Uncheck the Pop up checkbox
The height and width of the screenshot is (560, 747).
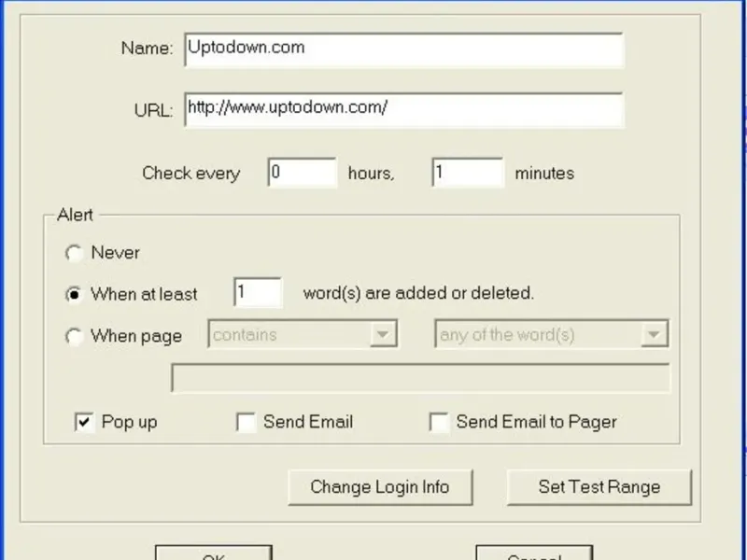tap(84, 422)
